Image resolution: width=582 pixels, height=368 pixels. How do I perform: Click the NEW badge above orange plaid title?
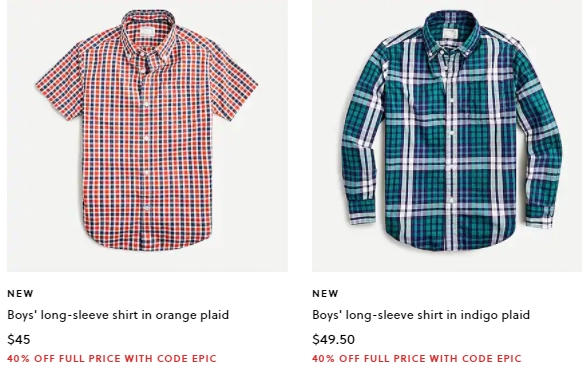(x=20, y=294)
